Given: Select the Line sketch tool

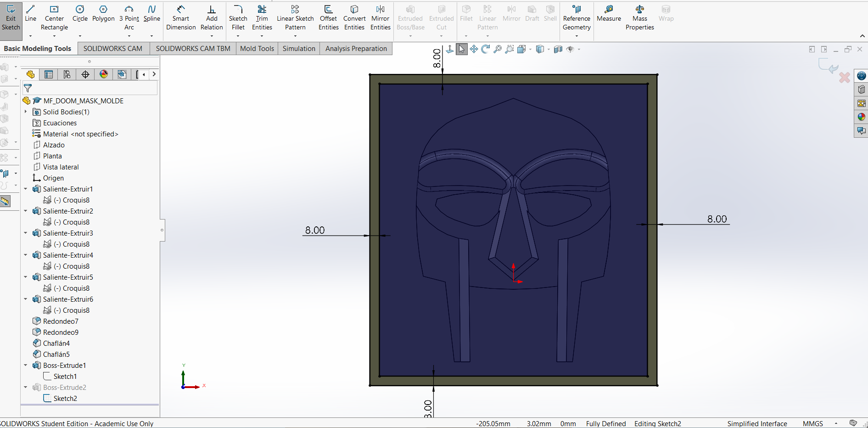Looking at the screenshot, I should point(31,14).
